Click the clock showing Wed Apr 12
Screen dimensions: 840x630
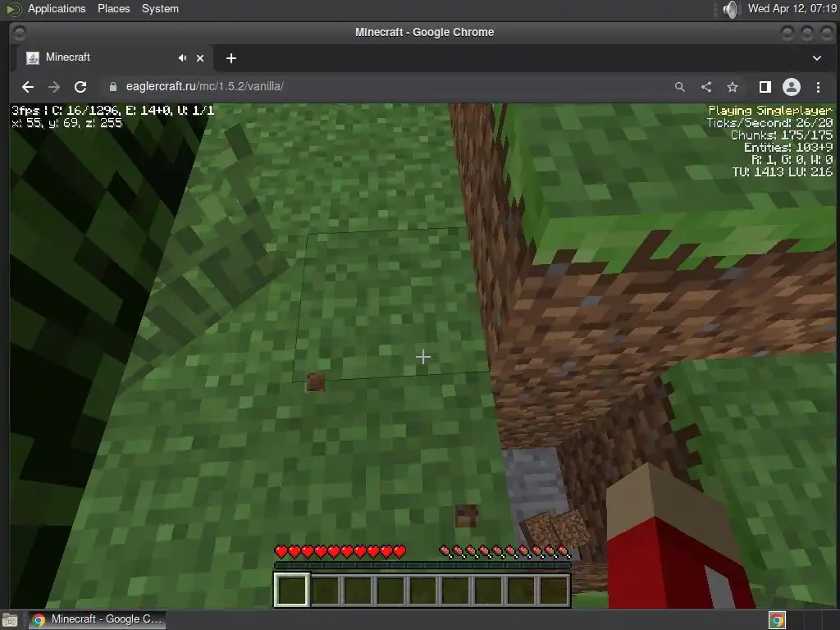point(792,8)
